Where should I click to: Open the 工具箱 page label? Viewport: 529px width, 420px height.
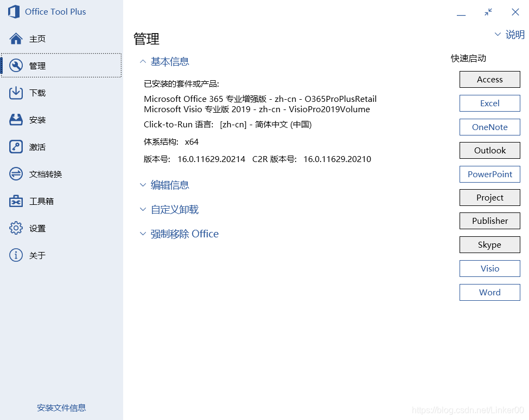pyautogui.click(x=41, y=201)
